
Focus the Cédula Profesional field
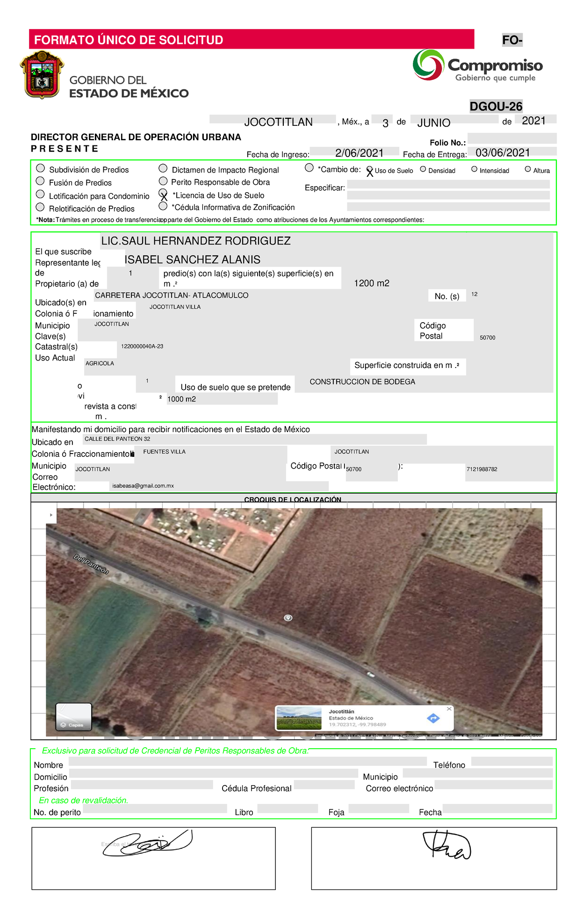(324, 785)
